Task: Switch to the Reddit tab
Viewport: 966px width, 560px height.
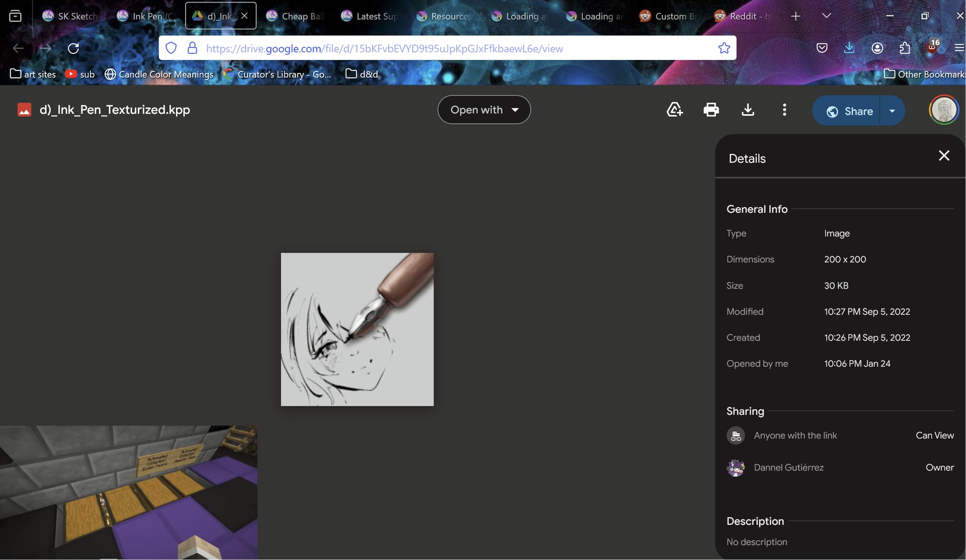Action: click(743, 16)
